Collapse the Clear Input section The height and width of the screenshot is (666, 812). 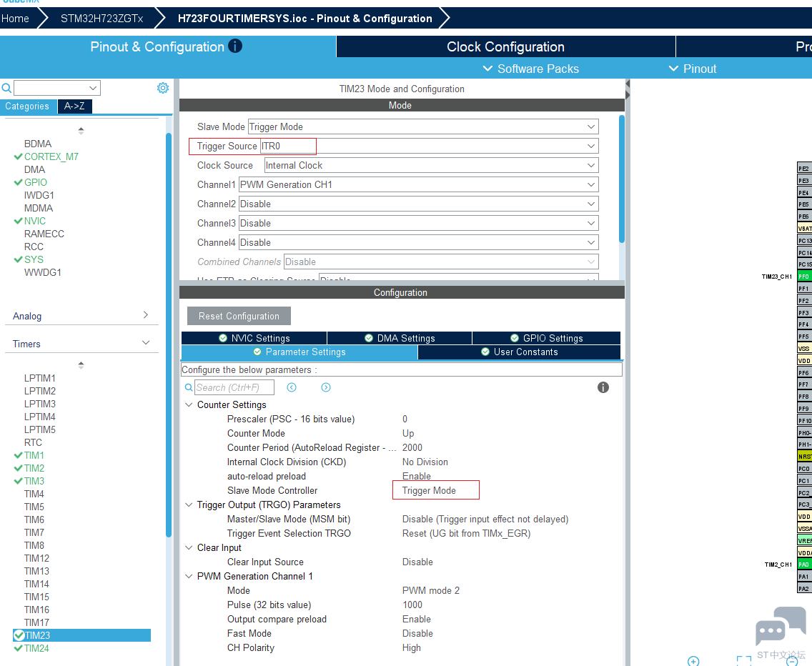click(x=189, y=547)
